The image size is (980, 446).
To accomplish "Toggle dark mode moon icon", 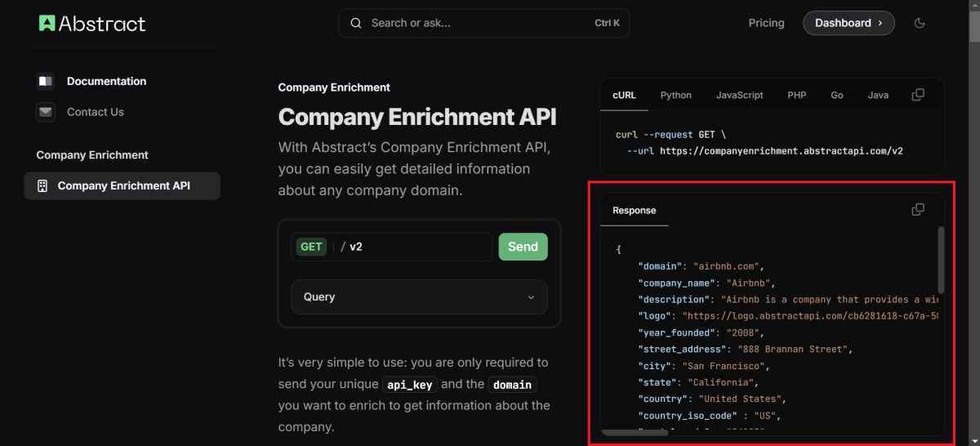I will [x=920, y=23].
